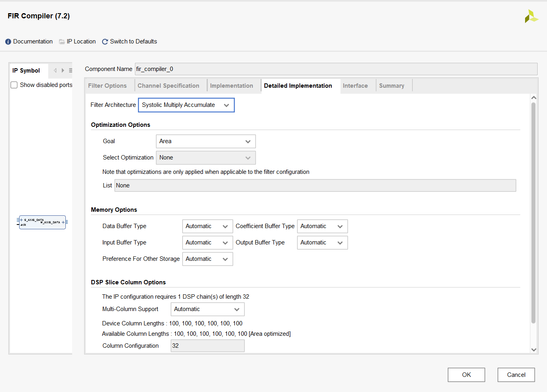Select the IP Symbol tab
547x392 pixels.
click(26, 71)
